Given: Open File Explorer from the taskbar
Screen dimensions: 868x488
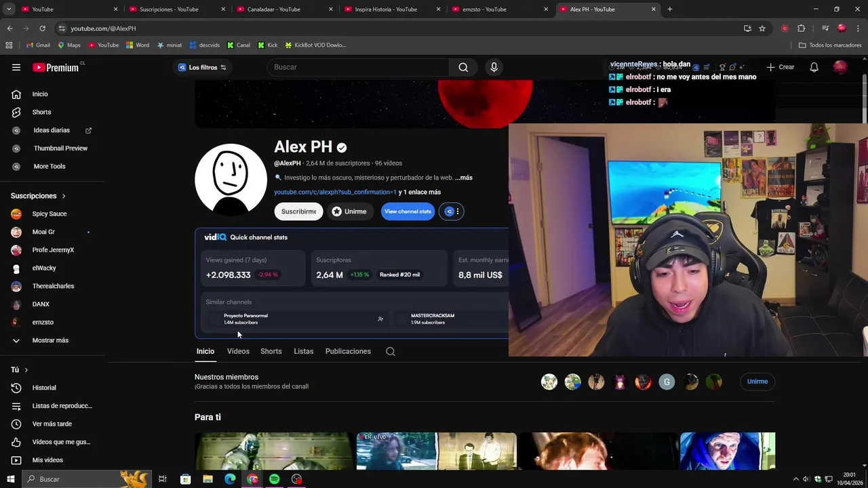Looking at the screenshot, I should pyautogui.click(x=208, y=479).
